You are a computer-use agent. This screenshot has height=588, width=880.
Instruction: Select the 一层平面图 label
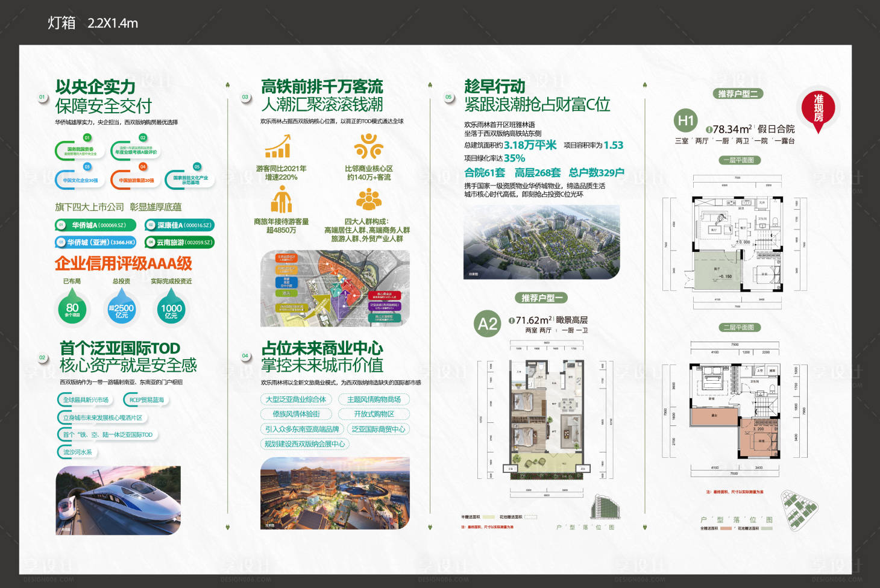tap(741, 160)
